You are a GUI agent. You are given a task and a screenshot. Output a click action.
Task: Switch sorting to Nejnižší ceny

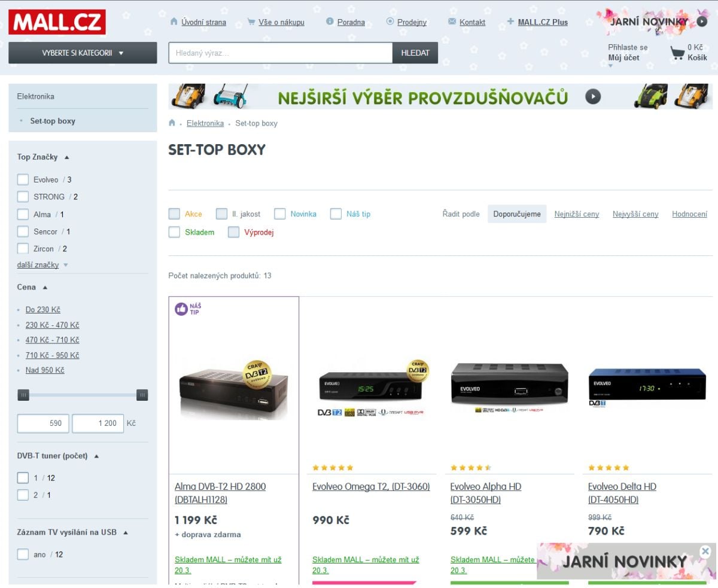576,214
